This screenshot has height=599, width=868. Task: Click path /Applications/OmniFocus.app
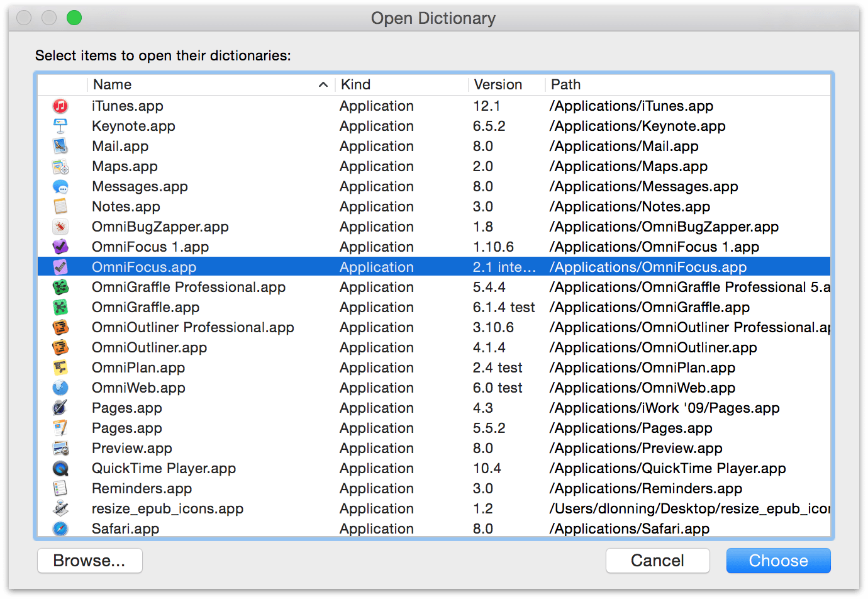pos(648,267)
